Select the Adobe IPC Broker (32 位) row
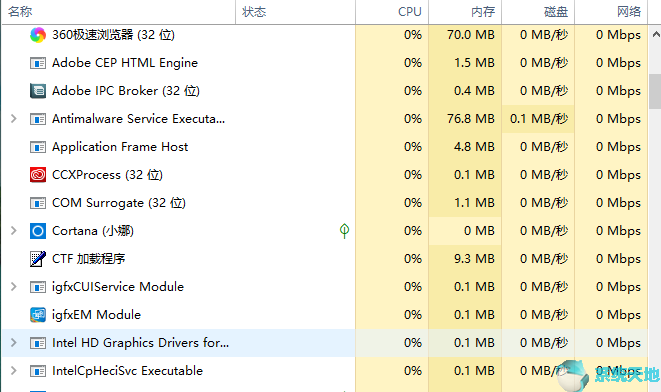This screenshot has width=661, height=392. click(x=325, y=91)
